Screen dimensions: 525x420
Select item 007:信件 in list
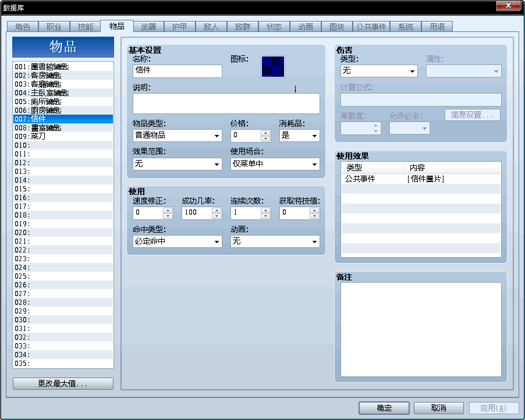[x=63, y=119]
